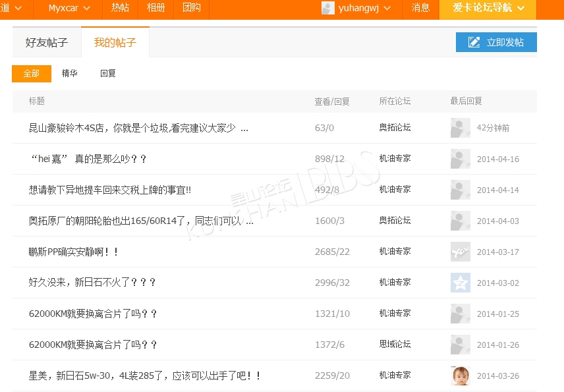Open avatar of last replier at 42分钟前
The height and width of the screenshot is (392, 564).
[461, 128]
